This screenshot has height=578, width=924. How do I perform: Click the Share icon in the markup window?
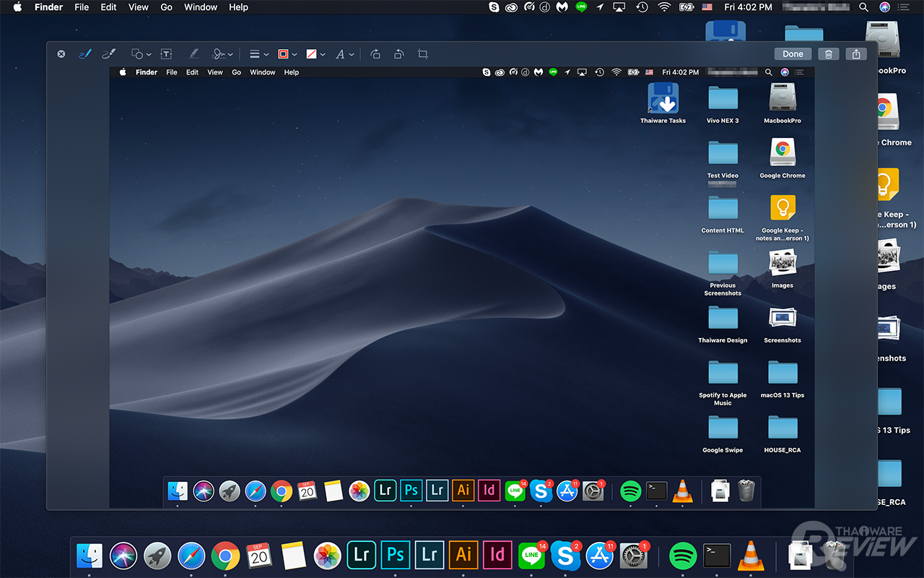tap(856, 54)
